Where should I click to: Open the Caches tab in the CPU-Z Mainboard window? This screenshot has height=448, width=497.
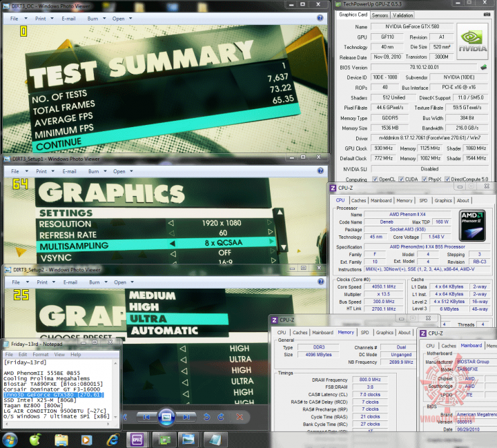click(x=449, y=346)
